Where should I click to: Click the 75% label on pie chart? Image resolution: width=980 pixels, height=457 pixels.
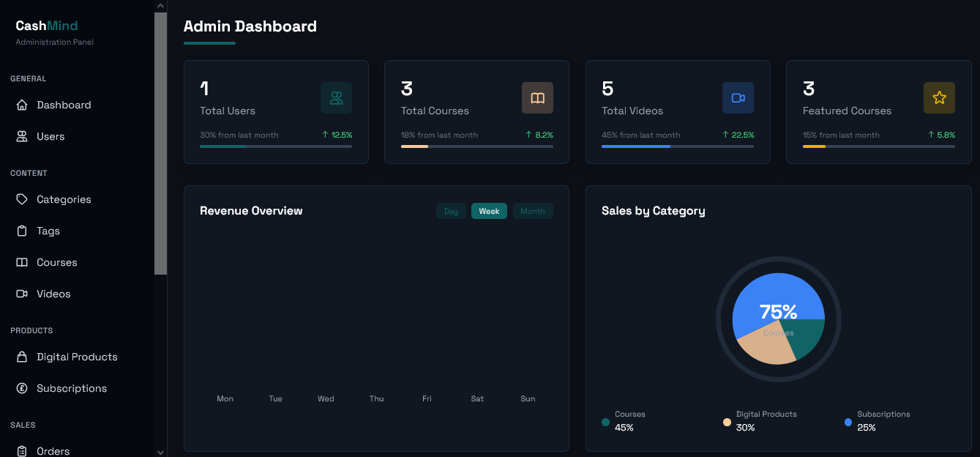[779, 312]
